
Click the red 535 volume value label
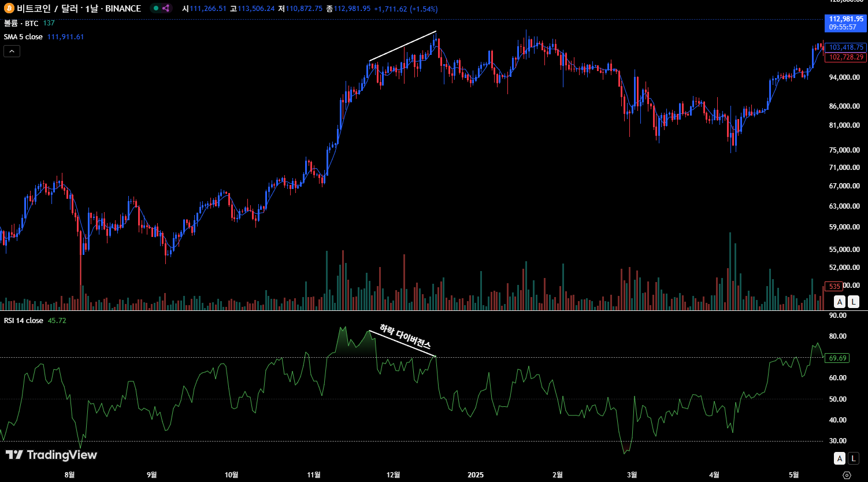tap(834, 287)
